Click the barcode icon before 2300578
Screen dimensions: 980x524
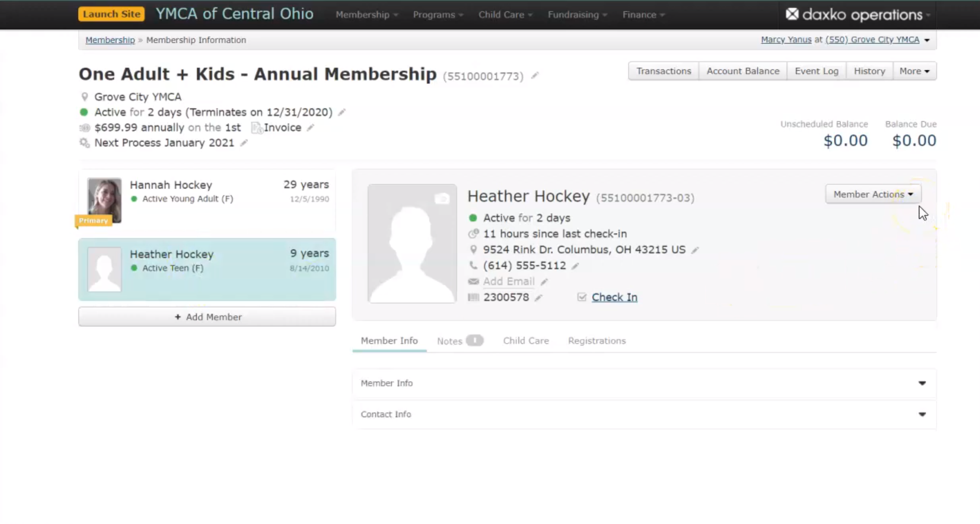point(473,297)
